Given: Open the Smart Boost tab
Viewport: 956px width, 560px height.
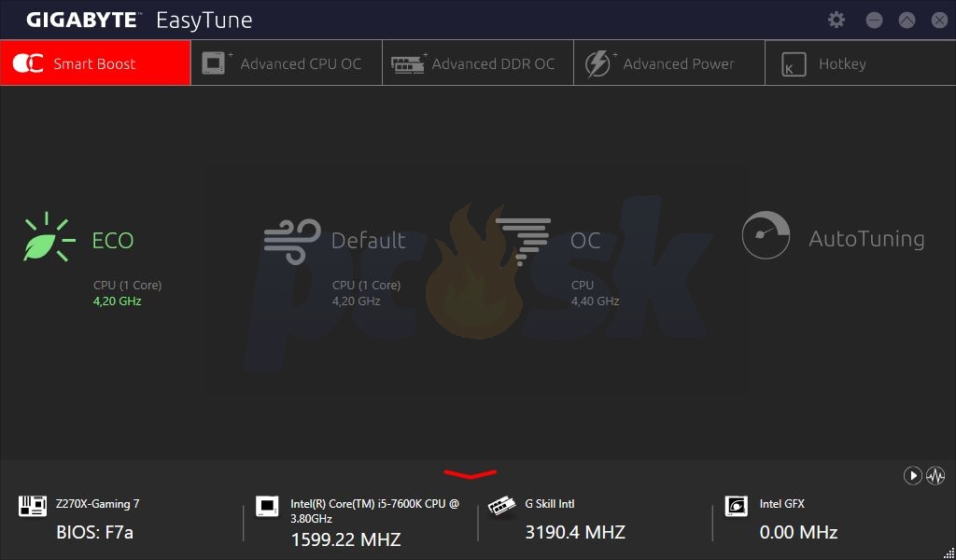Looking at the screenshot, I should click(96, 63).
